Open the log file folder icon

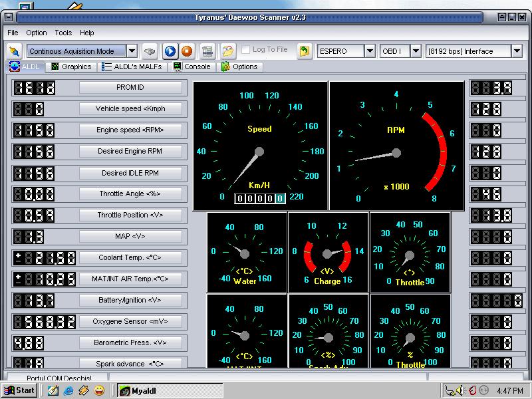click(228, 51)
